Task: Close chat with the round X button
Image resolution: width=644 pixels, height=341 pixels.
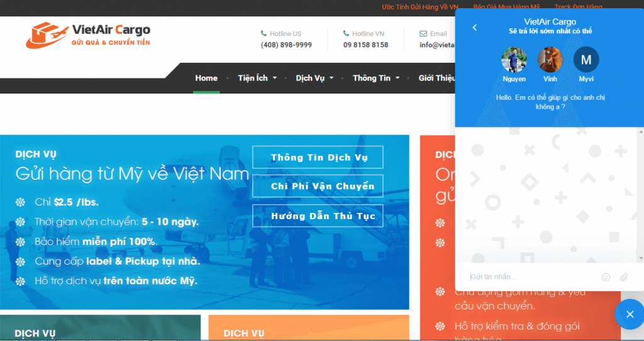Action: tap(629, 314)
